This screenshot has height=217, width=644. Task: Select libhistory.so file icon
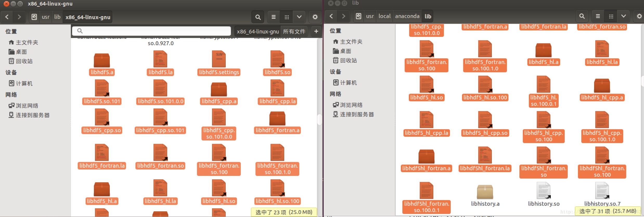[544, 191]
